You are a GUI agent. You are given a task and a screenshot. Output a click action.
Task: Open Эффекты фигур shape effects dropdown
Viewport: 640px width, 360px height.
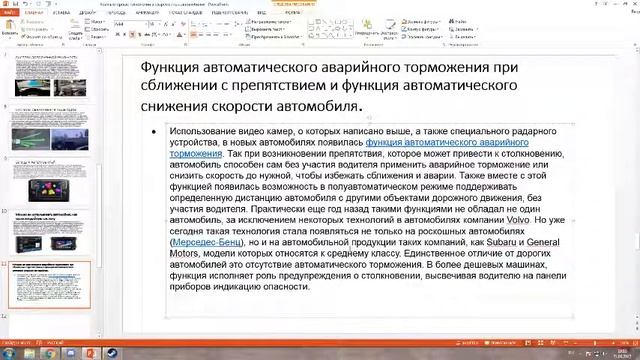point(422,37)
